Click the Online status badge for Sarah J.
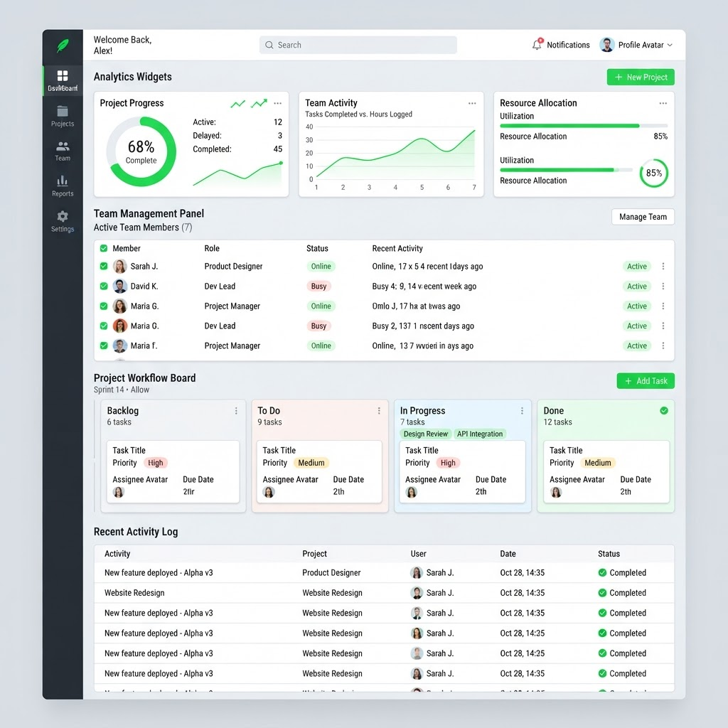 321,266
